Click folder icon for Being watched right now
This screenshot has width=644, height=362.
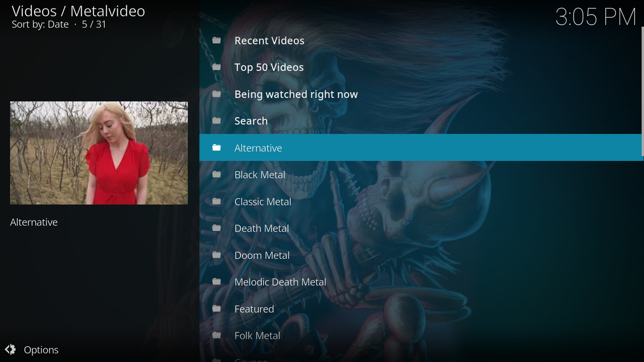217,94
